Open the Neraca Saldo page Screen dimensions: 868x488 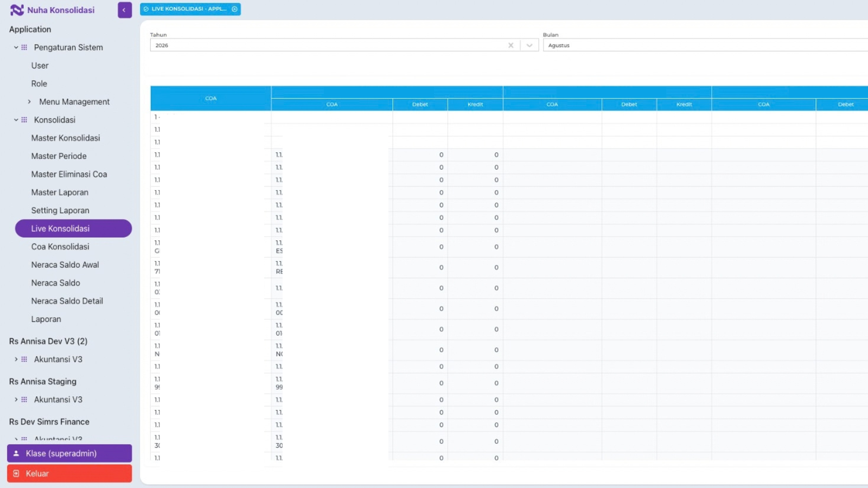click(x=55, y=283)
